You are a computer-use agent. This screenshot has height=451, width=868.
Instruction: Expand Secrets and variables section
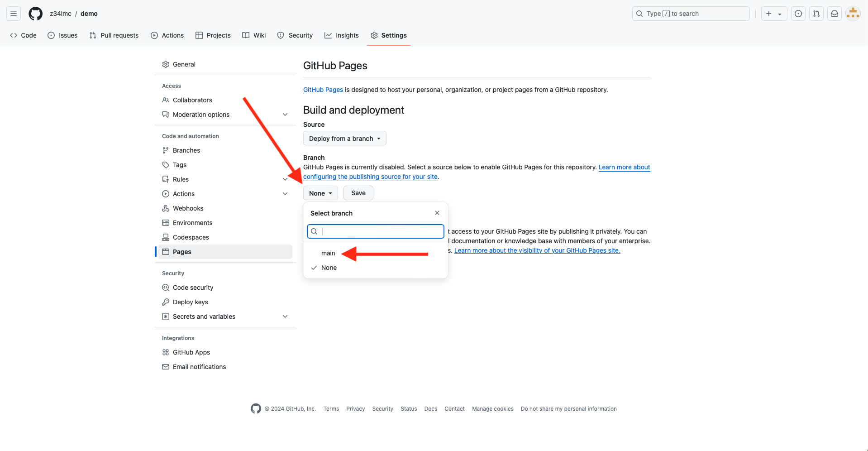pyautogui.click(x=285, y=317)
